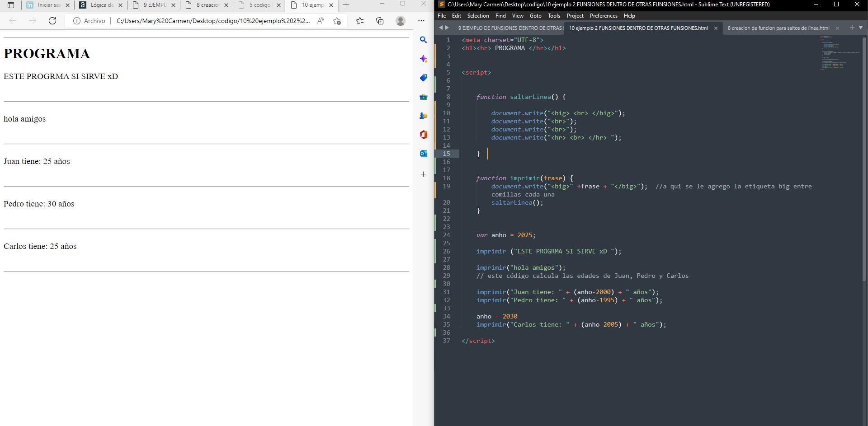Click the browser address bar URL
This screenshot has height=426, width=868.
tap(213, 21)
